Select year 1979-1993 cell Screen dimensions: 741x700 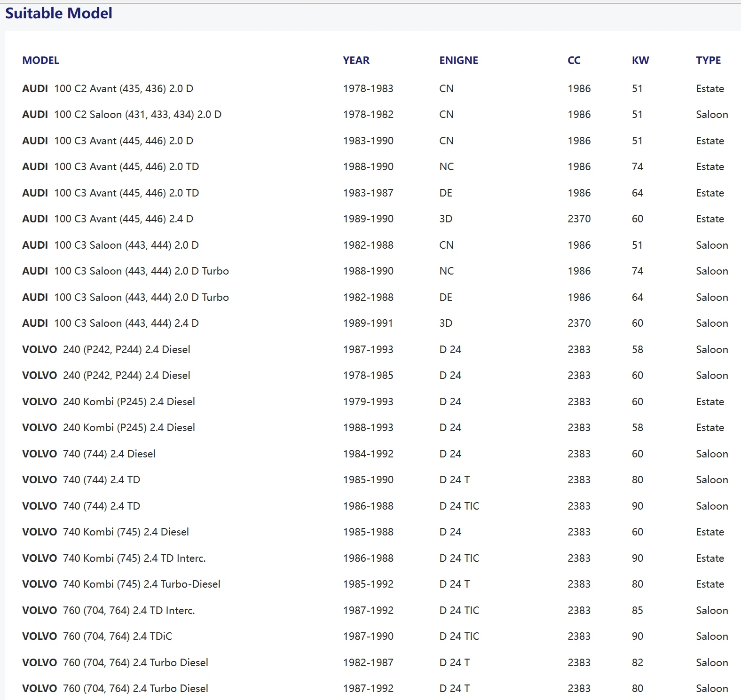[x=368, y=401]
